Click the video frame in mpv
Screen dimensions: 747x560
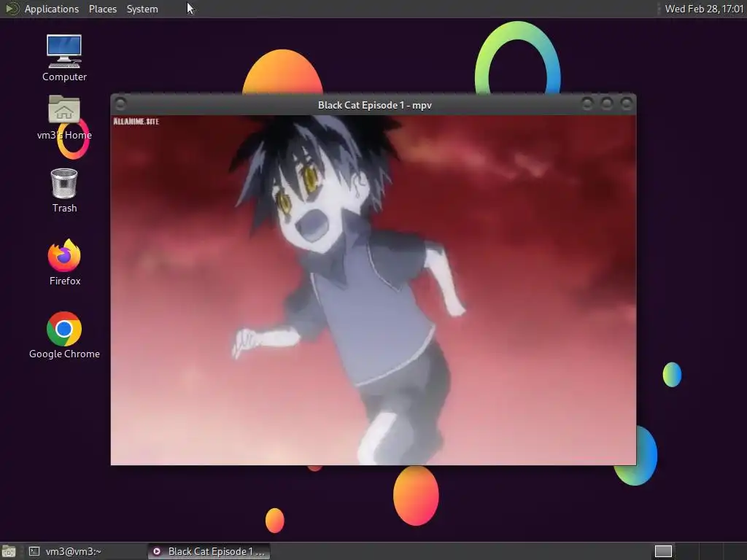373,290
